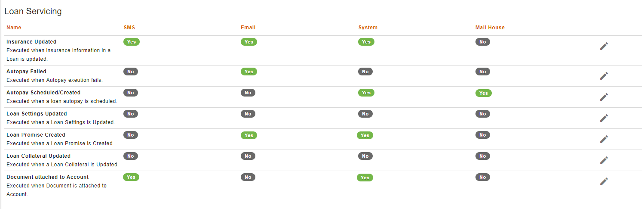Toggle System Yes badge for Loan Promise Created

pos(365,135)
